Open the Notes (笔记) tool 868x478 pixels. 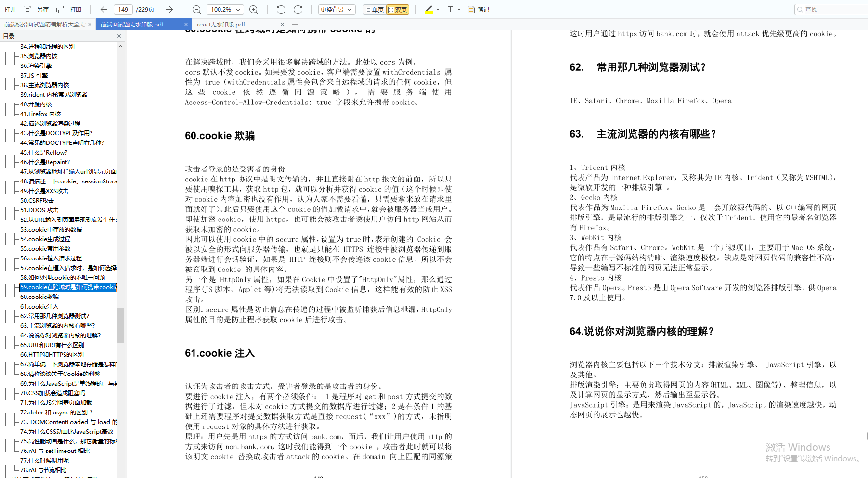[x=478, y=9]
